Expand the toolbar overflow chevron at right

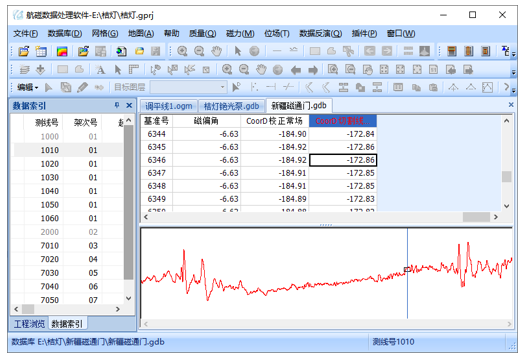pyautogui.click(x=506, y=87)
